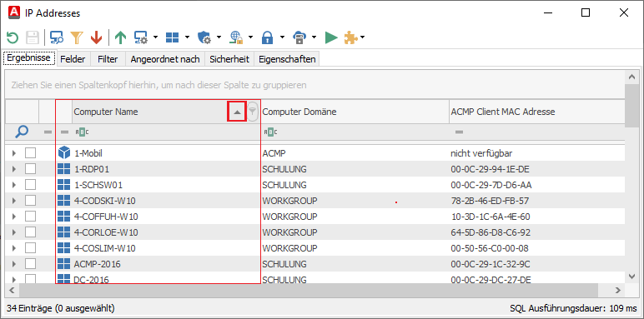Open the Eigenschaften tab

tap(287, 59)
